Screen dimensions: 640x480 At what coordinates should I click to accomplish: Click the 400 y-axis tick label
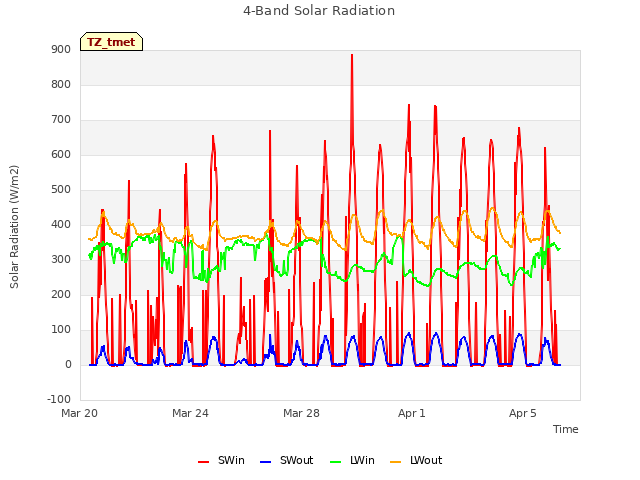pyautogui.click(x=61, y=224)
